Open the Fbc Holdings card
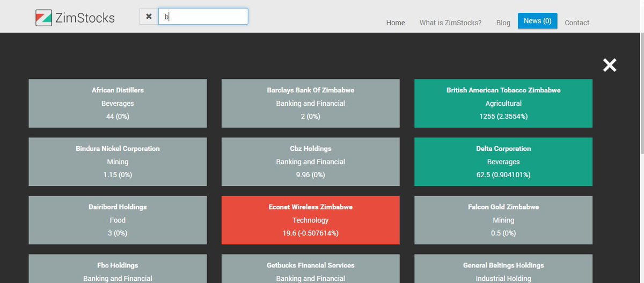 118,269
